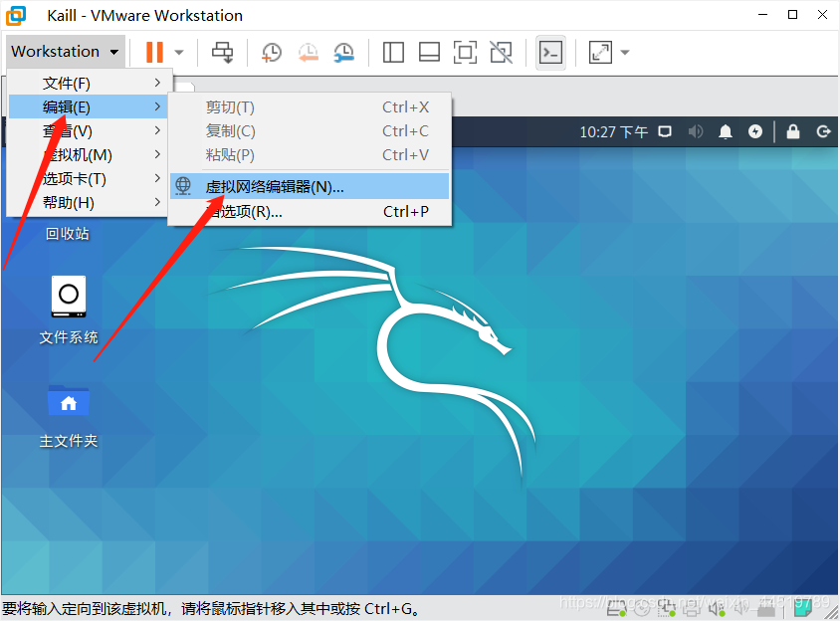Click the Kali panel clock 10:27 下午
This screenshot has height=621, width=840.
pyautogui.click(x=613, y=131)
